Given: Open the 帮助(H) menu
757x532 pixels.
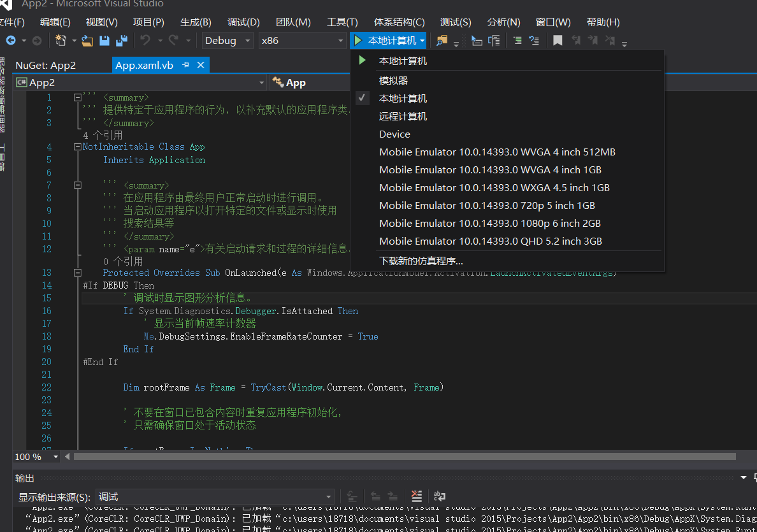Looking at the screenshot, I should coord(603,22).
